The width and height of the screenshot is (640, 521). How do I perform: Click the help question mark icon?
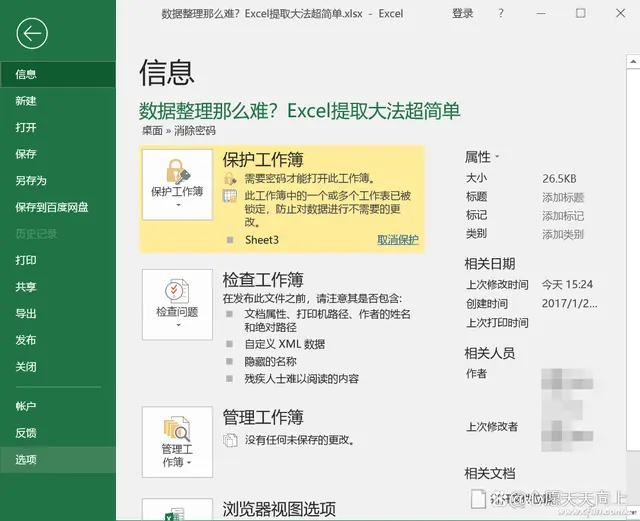click(x=501, y=13)
